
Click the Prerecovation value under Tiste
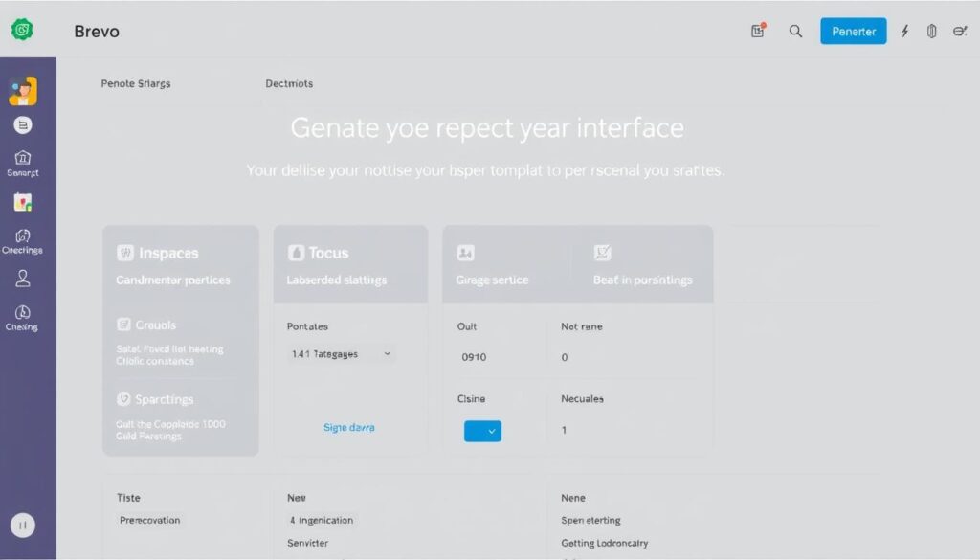pos(149,520)
